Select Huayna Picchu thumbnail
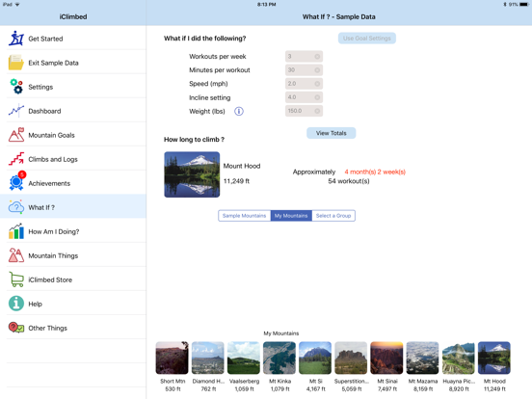The image size is (532, 399). 459,358
